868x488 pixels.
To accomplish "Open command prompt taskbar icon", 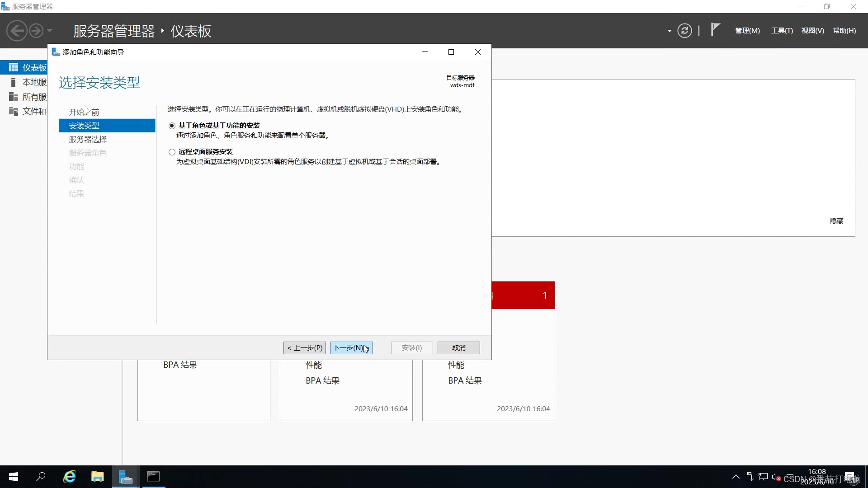I will [x=153, y=477].
